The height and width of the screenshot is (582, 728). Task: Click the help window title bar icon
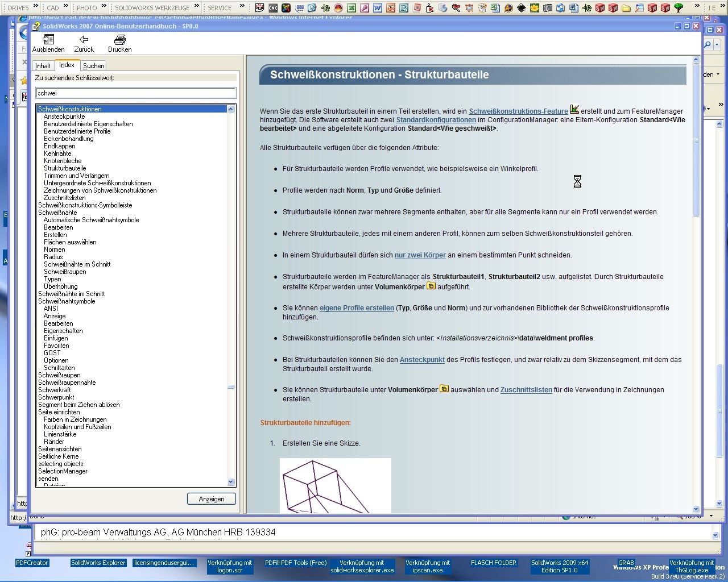(36, 26)
